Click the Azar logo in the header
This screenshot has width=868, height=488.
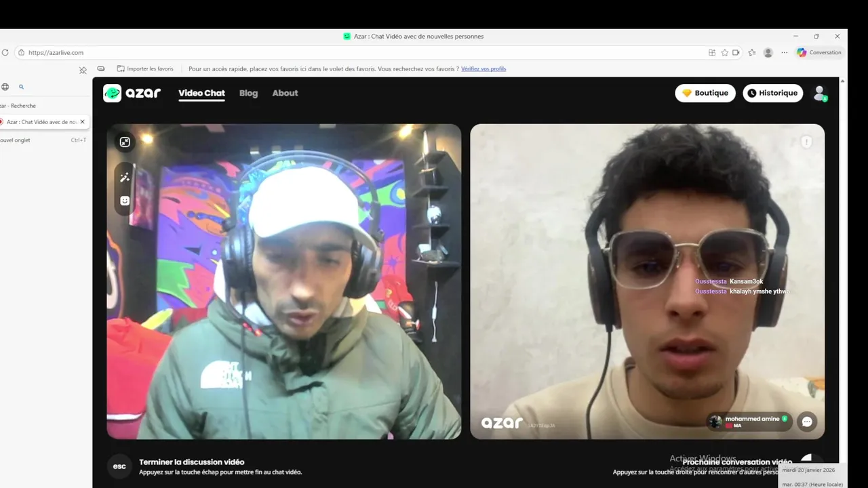pos(132,94)
